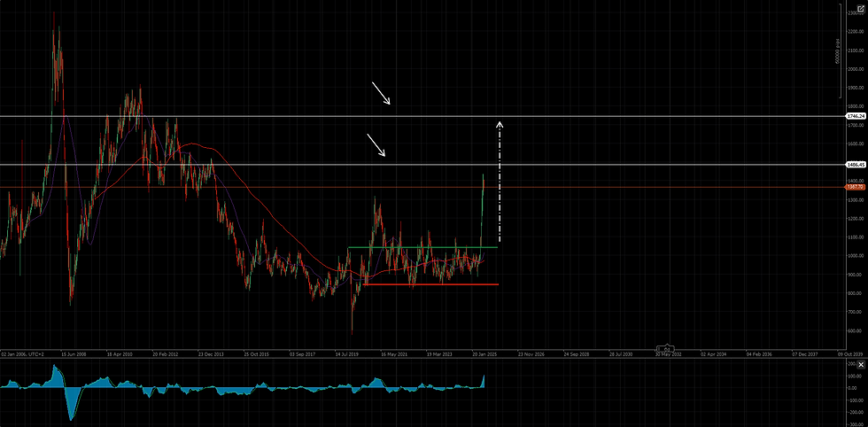Viewport: 868px width, 427px height.
Task: Select the 1486.45 price level label
Action: pos(856,165)
